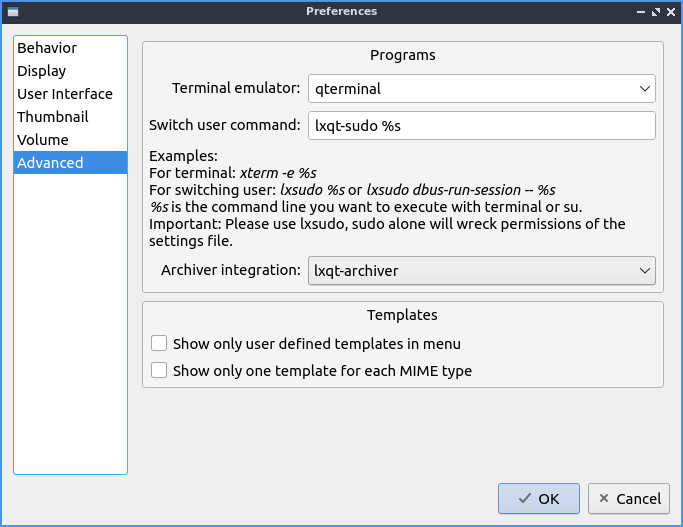This screenshot has height=527, width=683.
Task: Go to the Thumbnail preferences
Action: tap(53, 117)
